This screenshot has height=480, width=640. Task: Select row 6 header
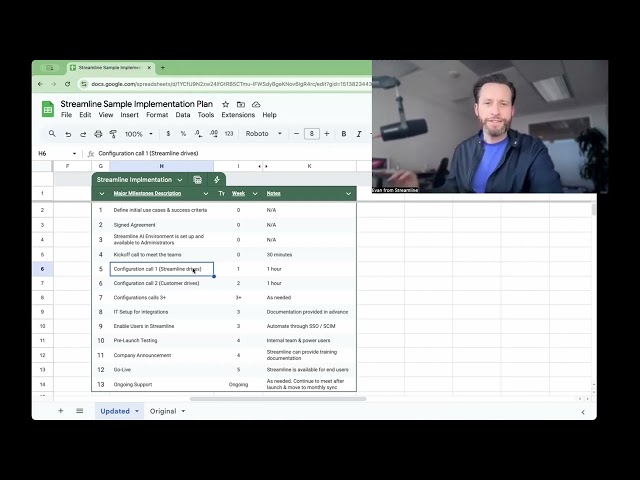pyautogui.click(x=42, y=269)
